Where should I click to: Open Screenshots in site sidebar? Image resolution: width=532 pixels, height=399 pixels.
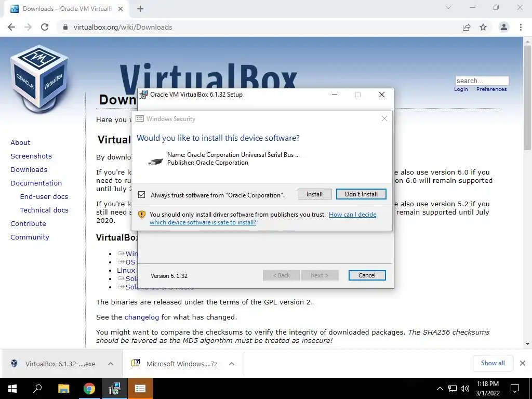click(x=31, y=156)
